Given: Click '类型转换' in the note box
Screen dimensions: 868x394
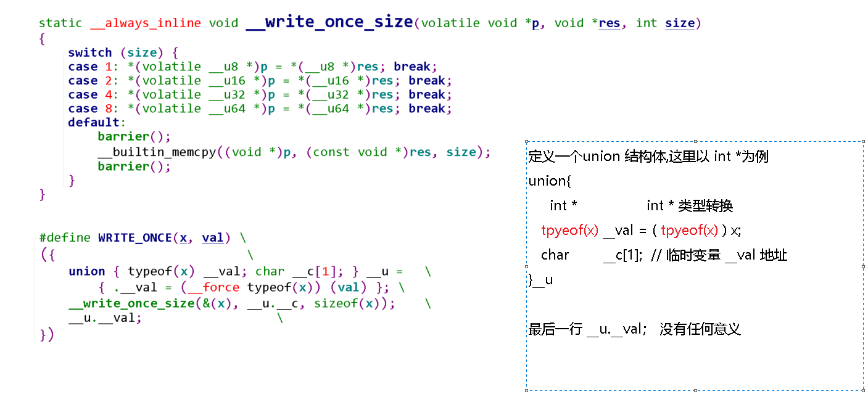Looking at the screenshot, I should tap(705, 206).
